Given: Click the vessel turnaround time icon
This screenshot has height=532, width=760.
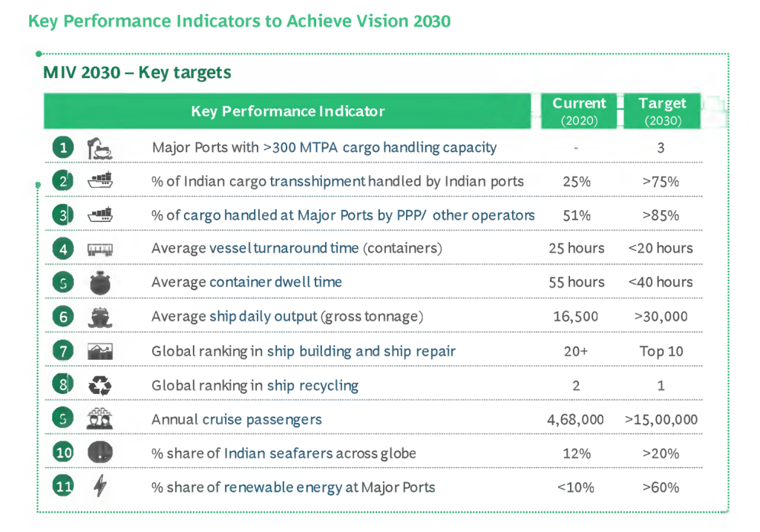Looking at the screenshot, I should pyautogui.click(x=99, y=249).
